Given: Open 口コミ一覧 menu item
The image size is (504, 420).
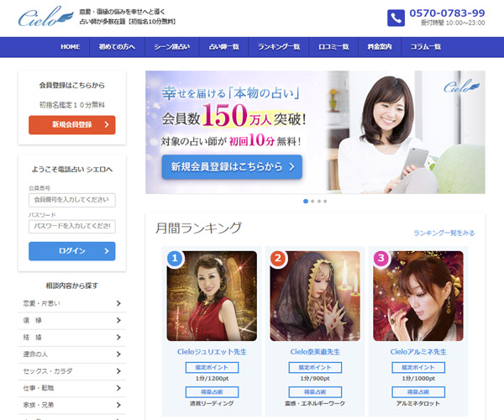Looking at the screenshot, I should point(333,47).
